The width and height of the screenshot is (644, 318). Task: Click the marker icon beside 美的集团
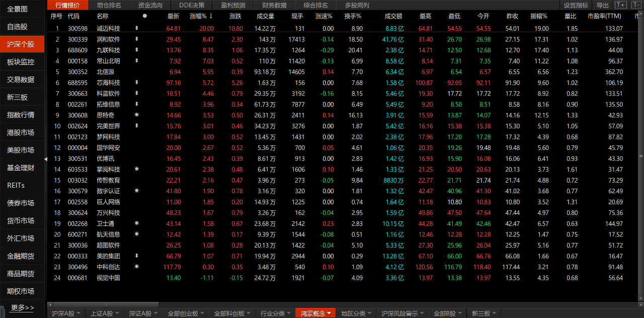tap(136, 256)
